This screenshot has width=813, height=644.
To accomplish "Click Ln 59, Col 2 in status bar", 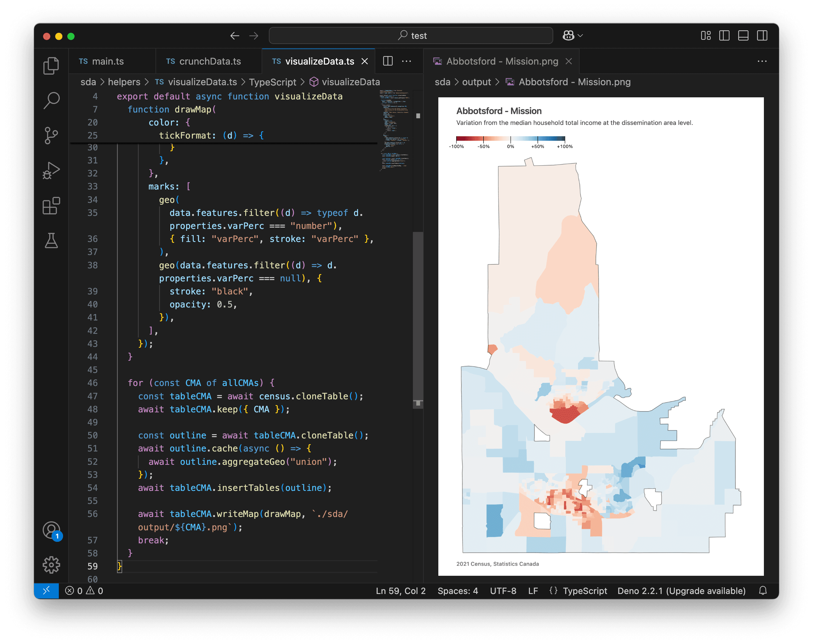I will click(400, 590).
